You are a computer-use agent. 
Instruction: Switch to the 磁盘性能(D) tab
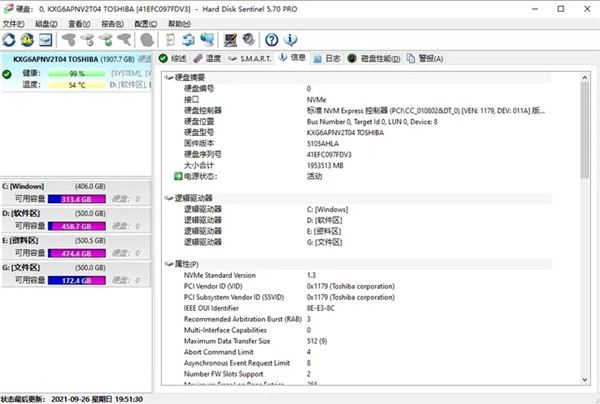pos(374,59)
